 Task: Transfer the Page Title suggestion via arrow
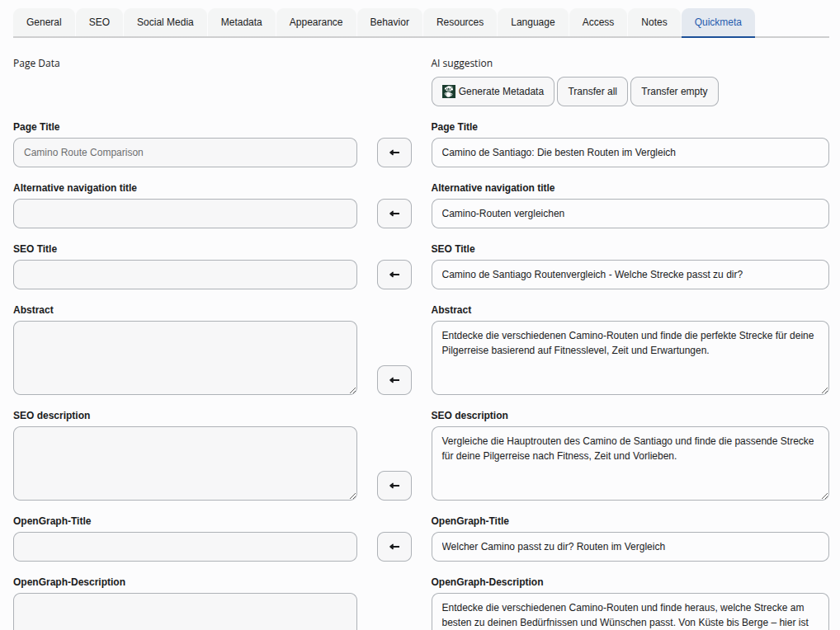pyautogui.click(x=394, y=153)
